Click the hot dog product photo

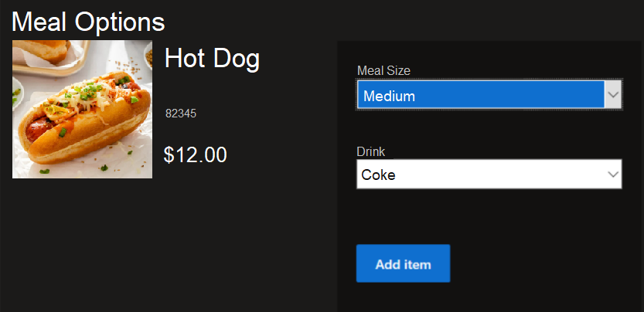click(82, 109)
